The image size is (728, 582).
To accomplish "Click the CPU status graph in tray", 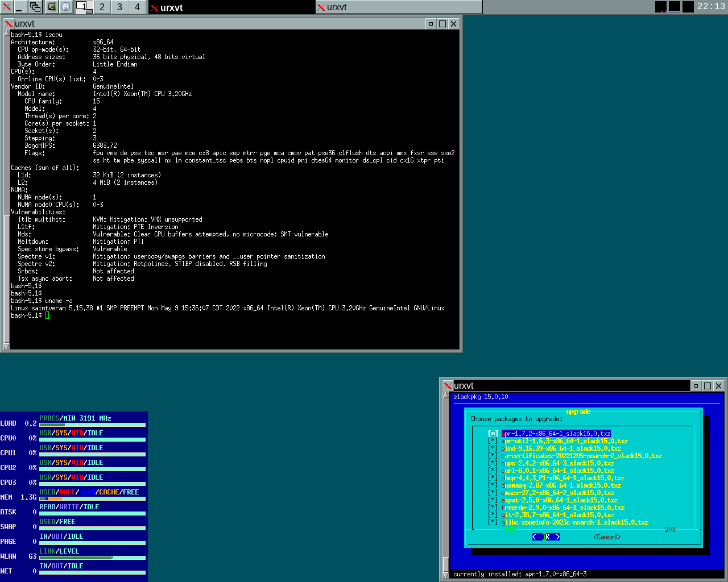I will click(x=661, y=7).
